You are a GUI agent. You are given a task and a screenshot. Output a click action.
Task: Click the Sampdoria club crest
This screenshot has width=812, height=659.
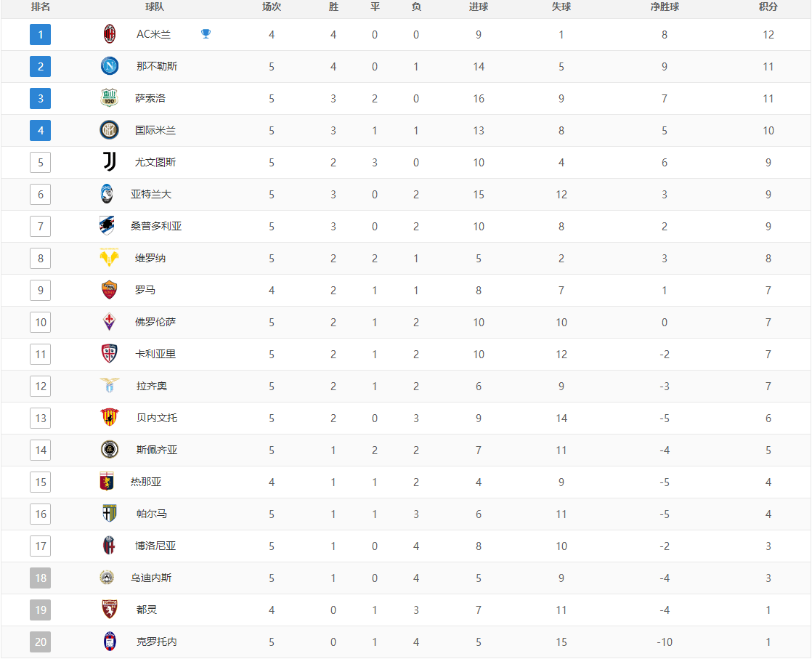pos(107,226)
